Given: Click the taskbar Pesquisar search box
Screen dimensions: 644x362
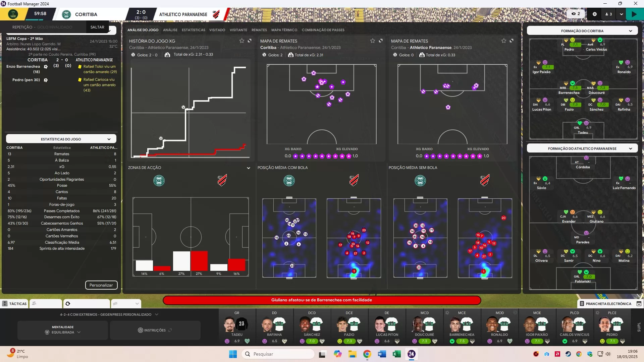Looking at the screenshot, I should pos(278,354).
